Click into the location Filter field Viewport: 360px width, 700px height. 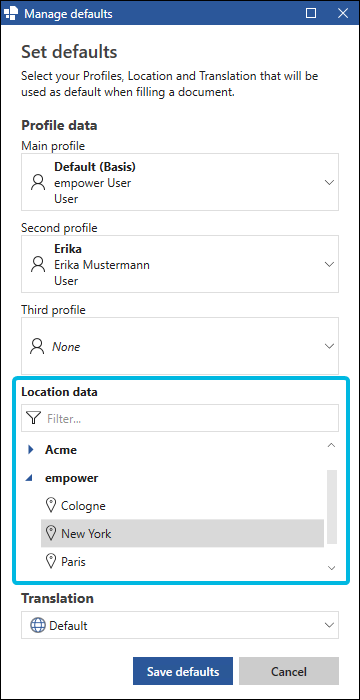click(x=180, y=418)
